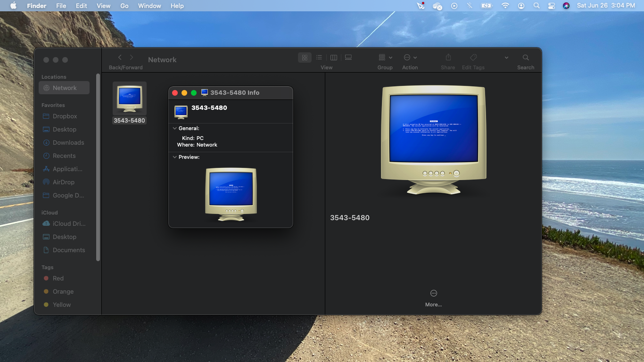Open Dropbox in Favorites sidebar

(64, 116)
